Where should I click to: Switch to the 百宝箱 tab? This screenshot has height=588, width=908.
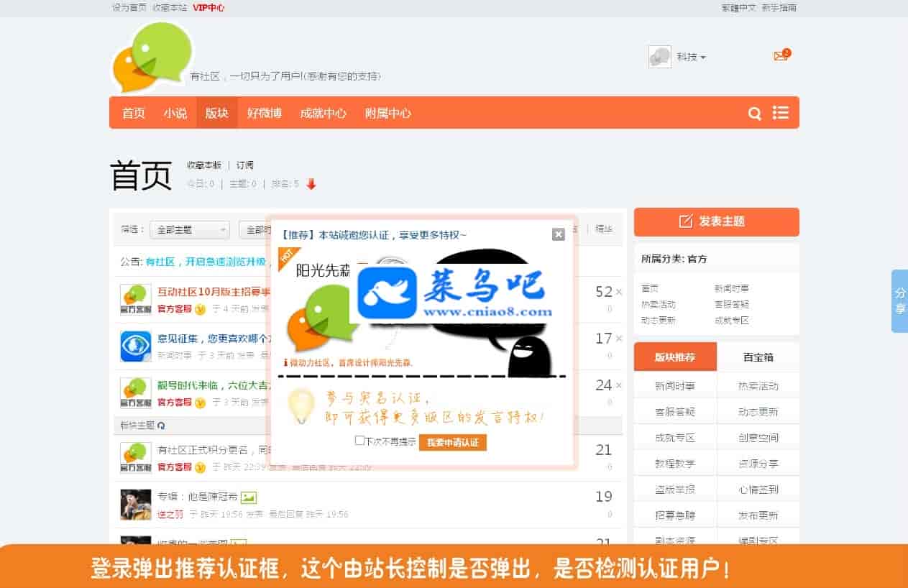[x=758, y=357]
